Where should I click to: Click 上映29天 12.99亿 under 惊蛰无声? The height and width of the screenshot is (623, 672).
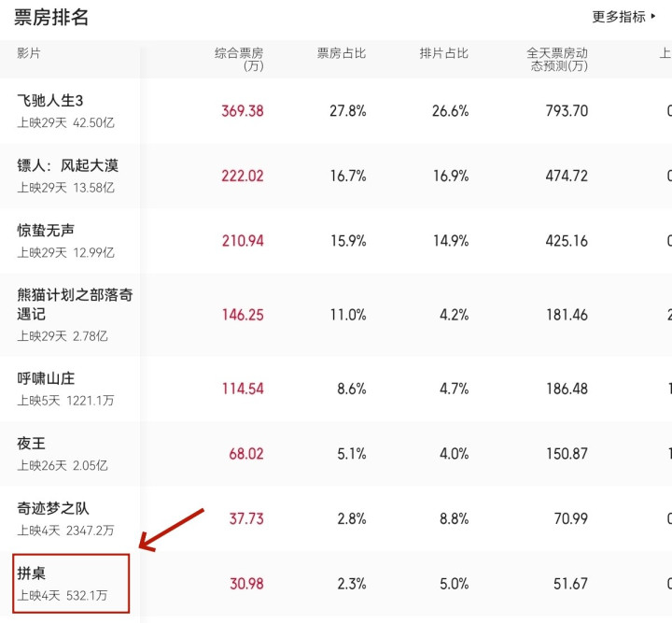point(65,253)
